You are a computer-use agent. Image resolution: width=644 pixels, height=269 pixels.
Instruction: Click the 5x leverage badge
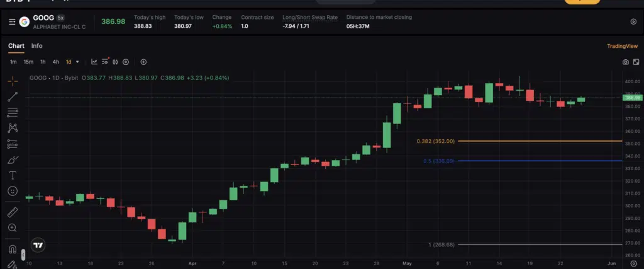pos(61,18)
